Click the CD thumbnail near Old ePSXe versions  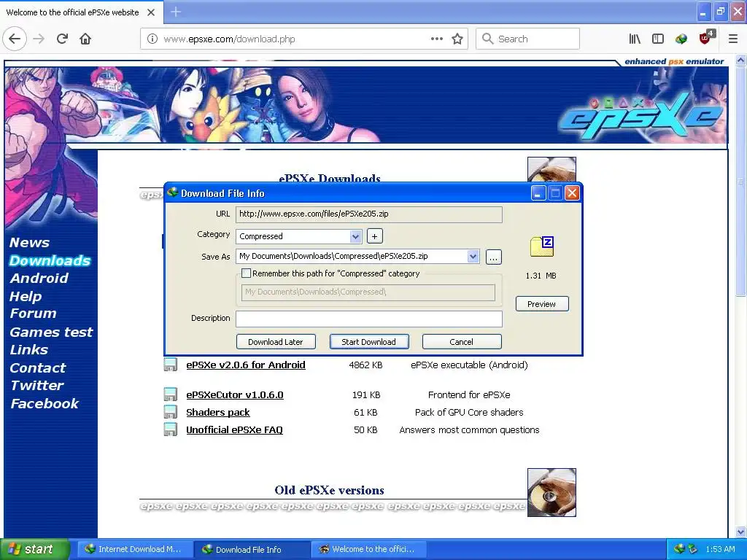tap(551, 492)
